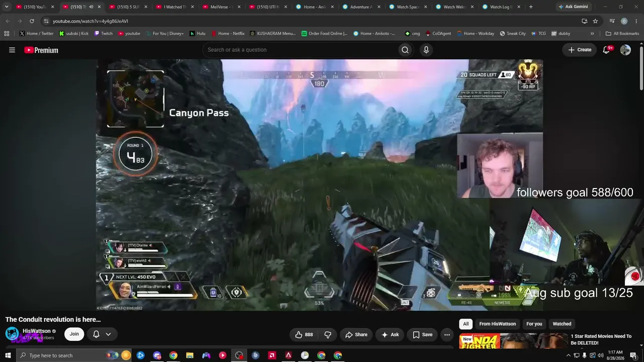
Task: Click the Chrome address bar URL
Action: pos(91,21)
